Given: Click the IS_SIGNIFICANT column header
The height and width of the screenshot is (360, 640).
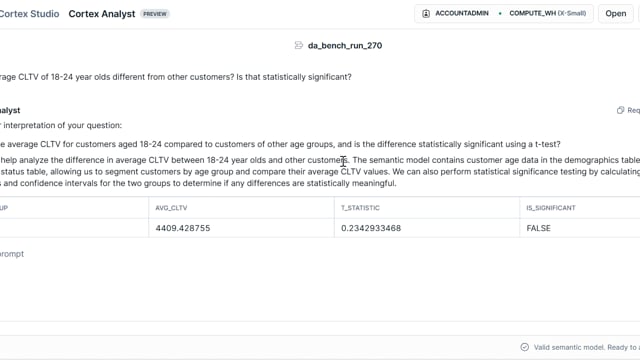Looking at the screenshot, I should tap(551, 208).
